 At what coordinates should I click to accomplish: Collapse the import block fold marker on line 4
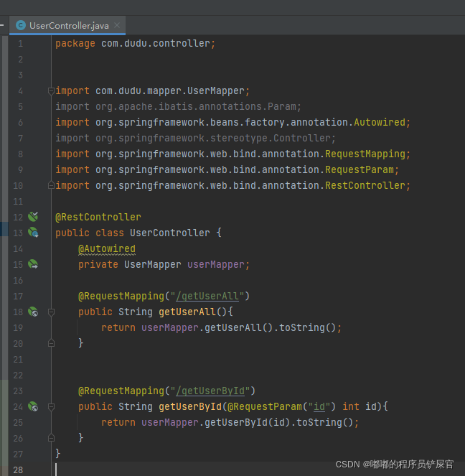pyautogui.click(x=51, y=90)
